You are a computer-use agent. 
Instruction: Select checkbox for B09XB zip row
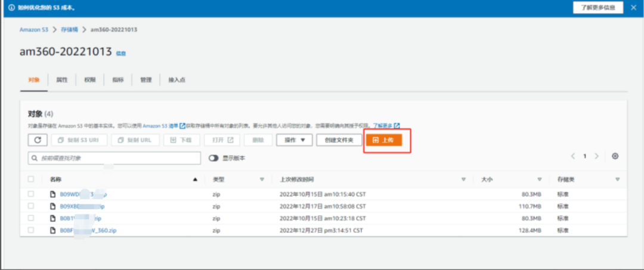click(31, 206)
